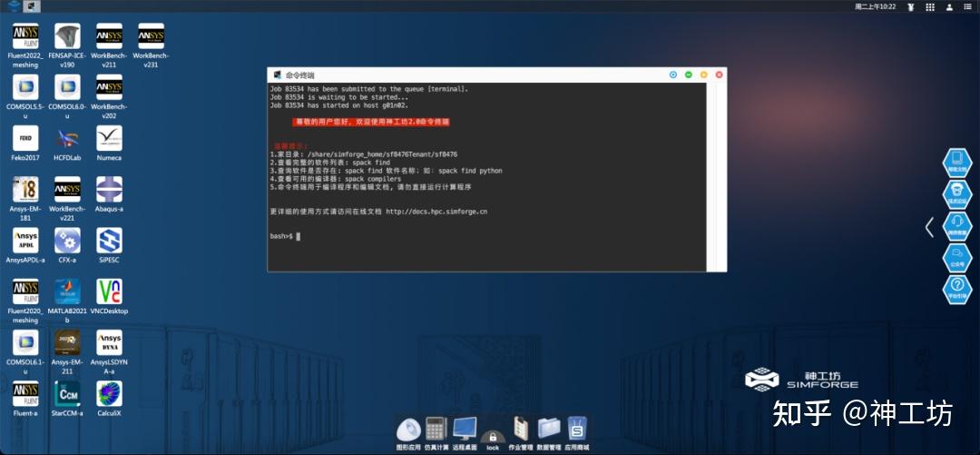Open the StarCCM-a desktop icon
This screenshot has width=980, height=455.
point(67,393)
